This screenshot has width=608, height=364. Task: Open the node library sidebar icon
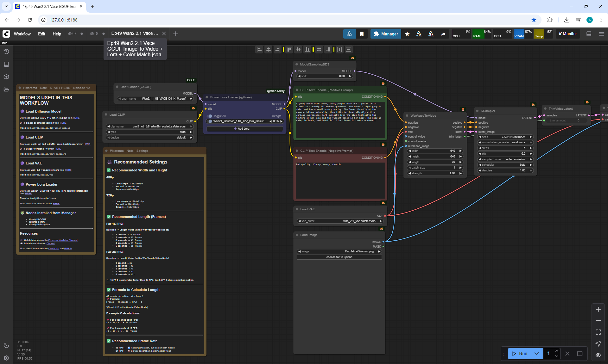(6, 64)
